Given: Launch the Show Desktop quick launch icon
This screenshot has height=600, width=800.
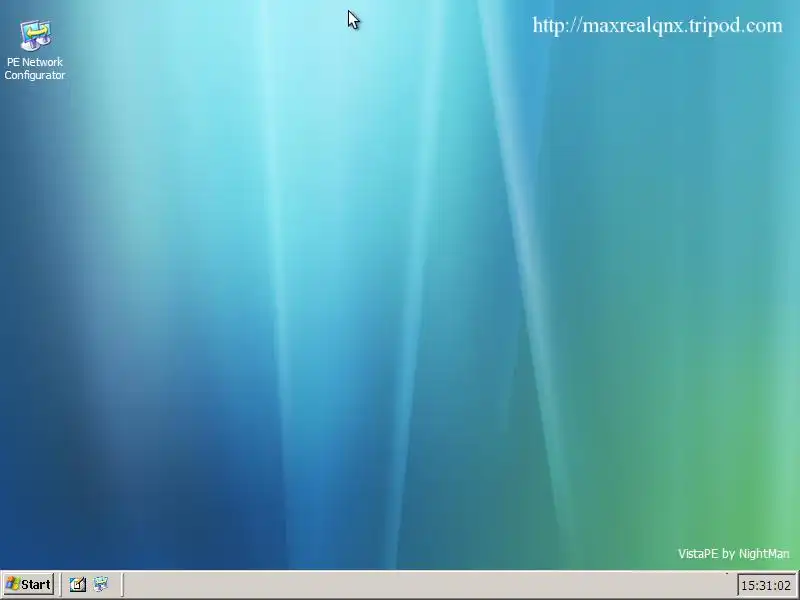Looking at the screenshot, I should pos(78,584).
